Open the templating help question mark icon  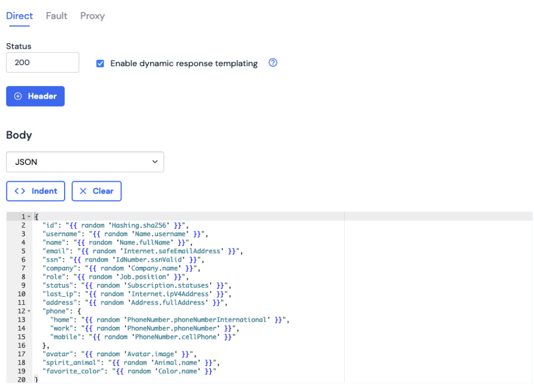coord(273,63)
